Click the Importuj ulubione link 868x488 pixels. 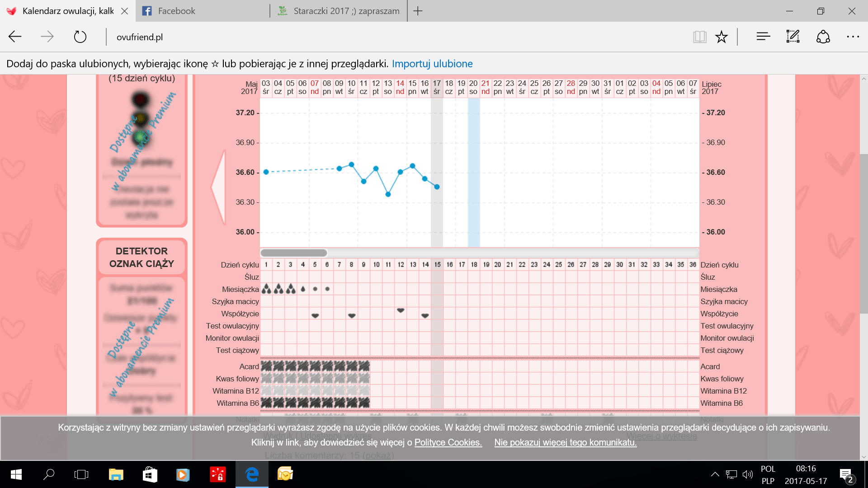click(432, 64)
